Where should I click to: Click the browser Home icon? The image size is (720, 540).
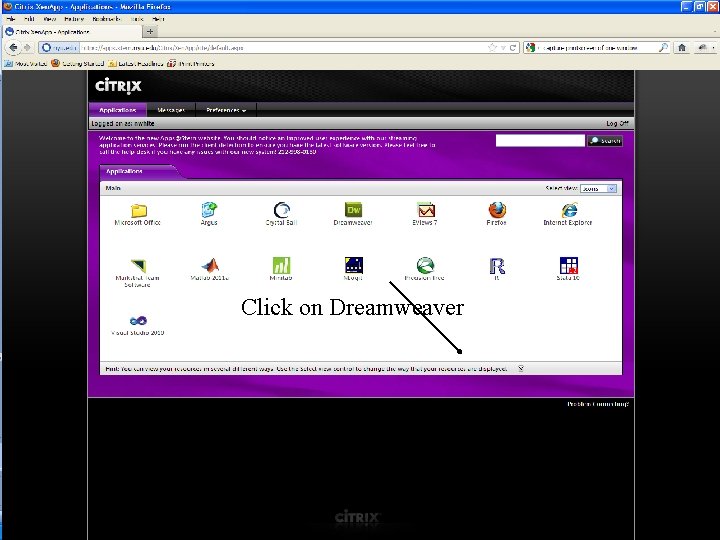point(682,47)
